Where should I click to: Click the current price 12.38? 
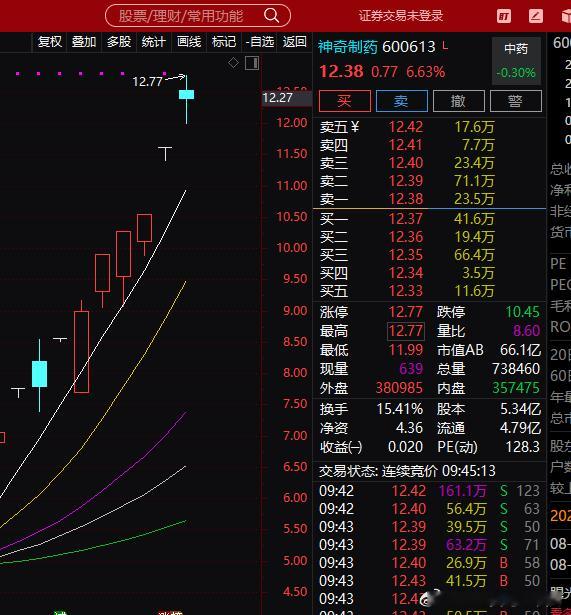click(341, 72)
